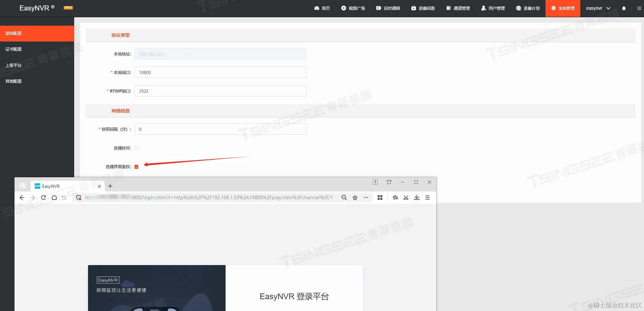Open the top-right hamburger menu icon
644x311 pixels.
click(x=639, y=8)
